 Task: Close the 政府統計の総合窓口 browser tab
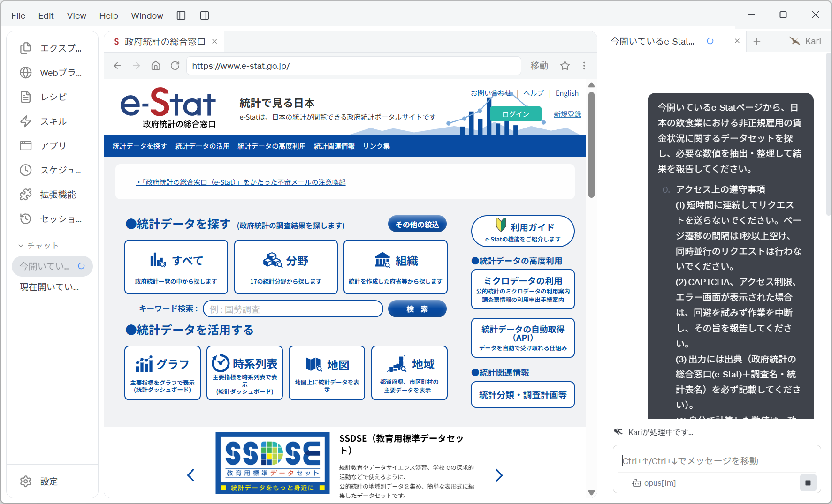pyautogui.click(x=214, y=41)
